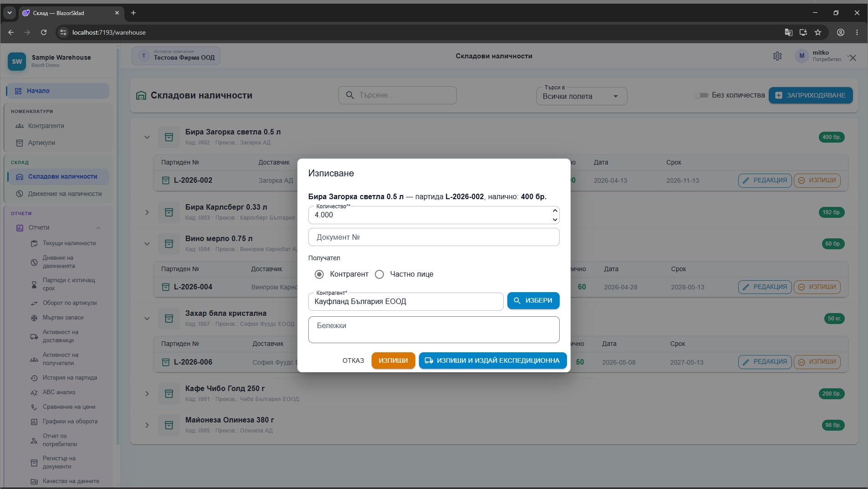Click the Бележки notes field
Screen dimensions: 868x489
[x=434, y=330]
